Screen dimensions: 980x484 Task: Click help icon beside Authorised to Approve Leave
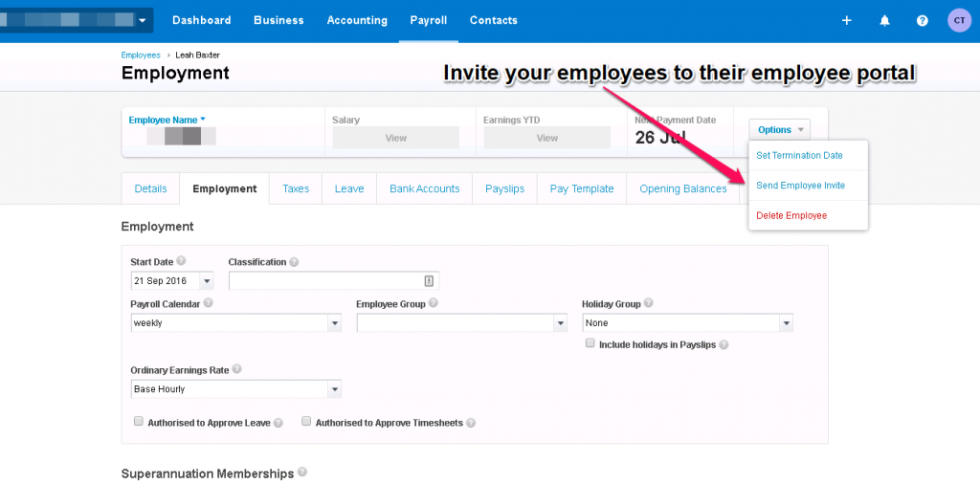click(278, 423)
